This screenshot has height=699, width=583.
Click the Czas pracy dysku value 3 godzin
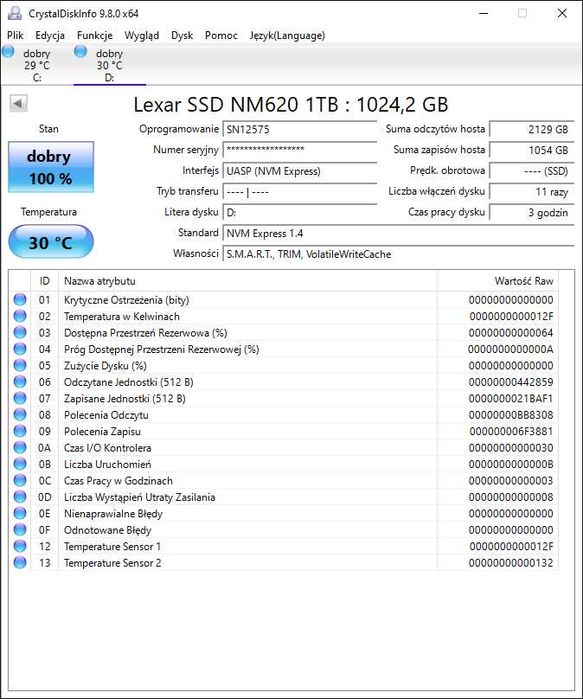pos(532,212)
